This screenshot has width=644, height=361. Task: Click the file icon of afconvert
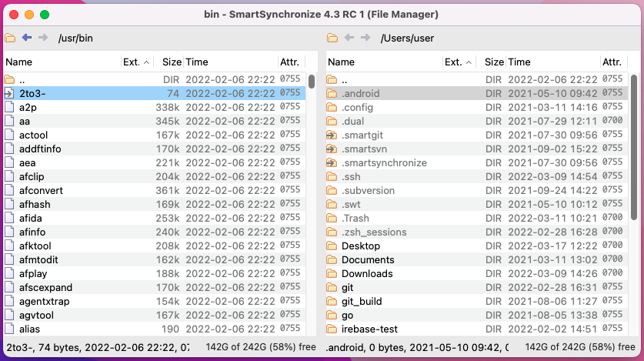pyautogui.click(x=9, y=191)
